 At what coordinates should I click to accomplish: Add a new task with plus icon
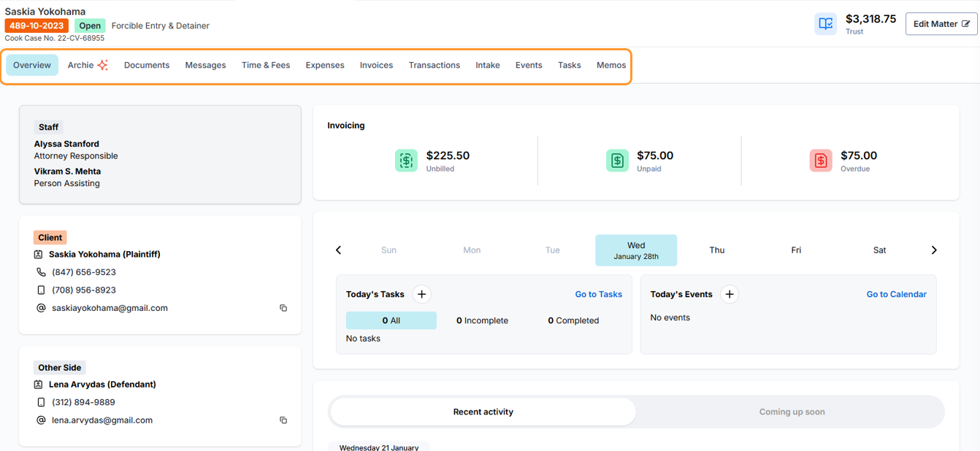pyautogui.click(x=421, y=294)
